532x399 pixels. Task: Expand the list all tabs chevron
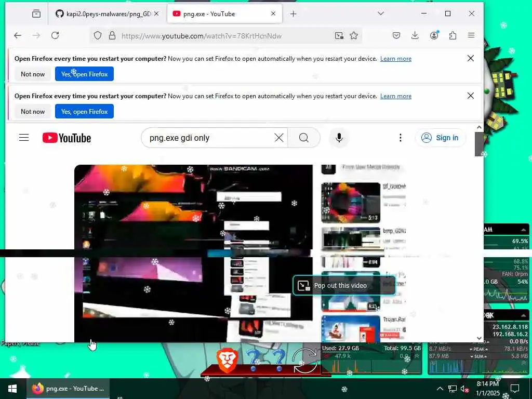click(x=381, y=13)
